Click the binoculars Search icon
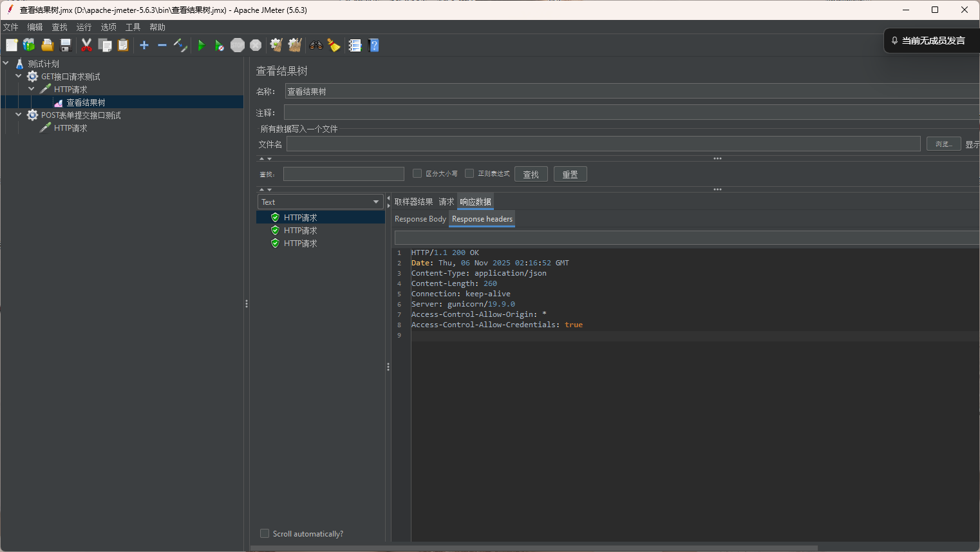 [316, 45]
